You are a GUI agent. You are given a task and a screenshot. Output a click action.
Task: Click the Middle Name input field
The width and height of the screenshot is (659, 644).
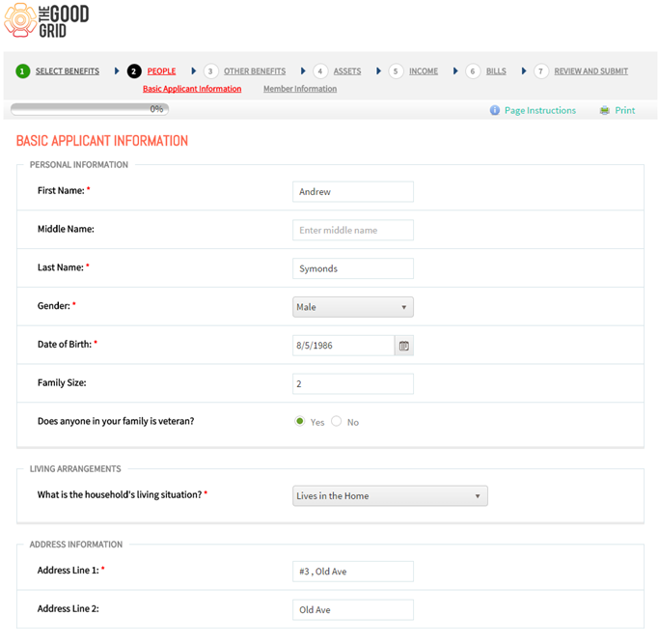coord(353,230)
